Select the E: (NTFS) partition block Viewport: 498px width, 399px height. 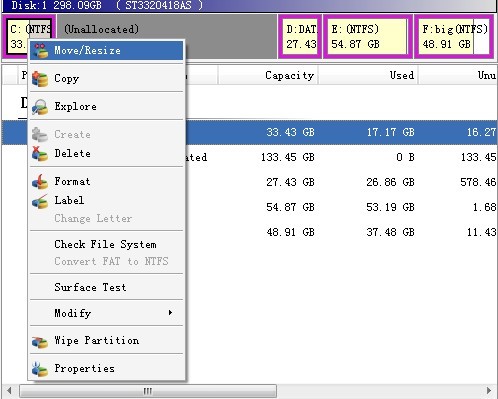tap(368, 36)
